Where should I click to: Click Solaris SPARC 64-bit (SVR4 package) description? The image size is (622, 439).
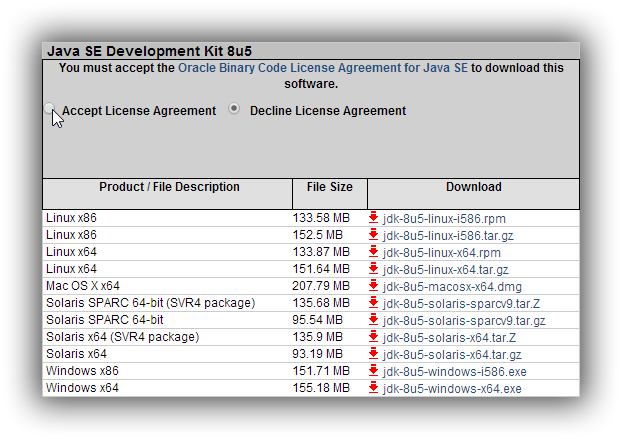[x=150, y=303]
